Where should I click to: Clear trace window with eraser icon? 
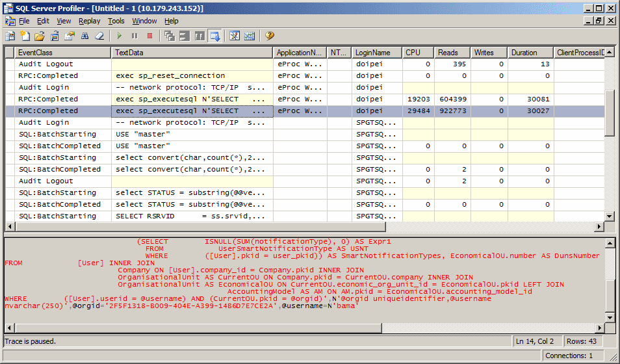pos(99,36)
